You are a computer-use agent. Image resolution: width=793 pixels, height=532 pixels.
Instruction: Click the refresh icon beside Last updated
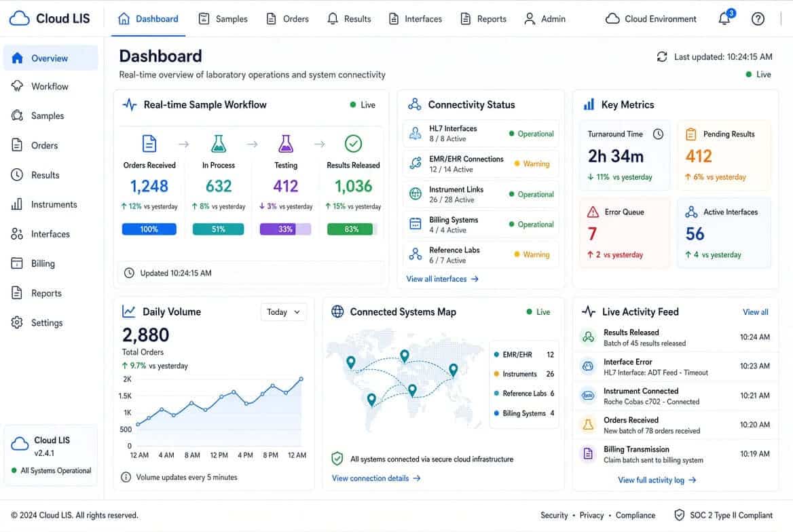(x=661, y=56)
